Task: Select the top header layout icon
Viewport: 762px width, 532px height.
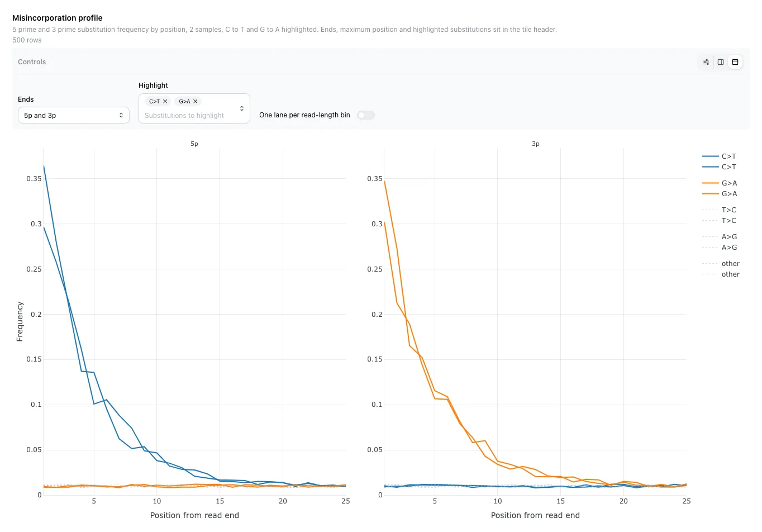Action: click(x=735, y=62)
